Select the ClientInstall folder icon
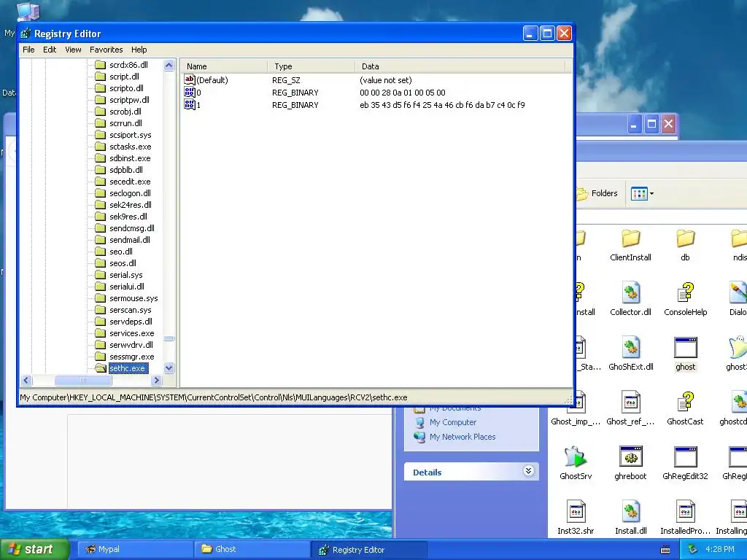 [630, 238]
